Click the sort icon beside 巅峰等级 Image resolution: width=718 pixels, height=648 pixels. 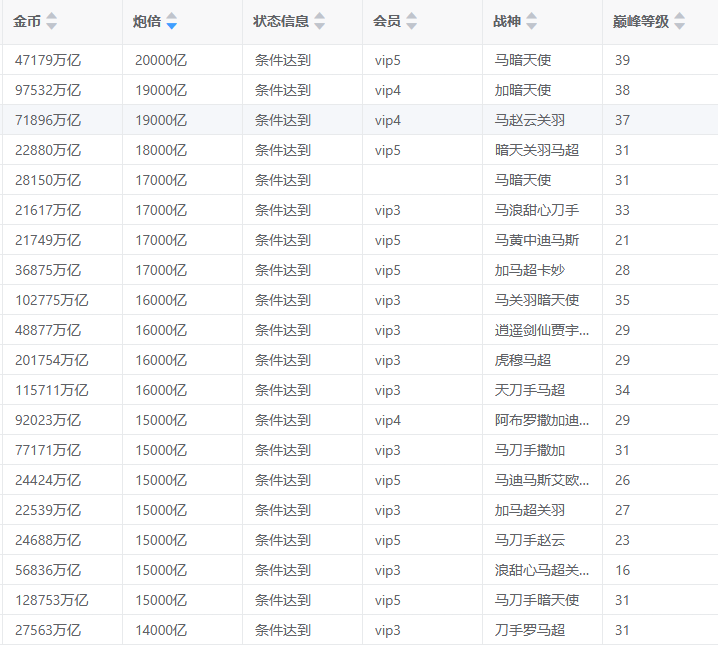tap(680, 21)
